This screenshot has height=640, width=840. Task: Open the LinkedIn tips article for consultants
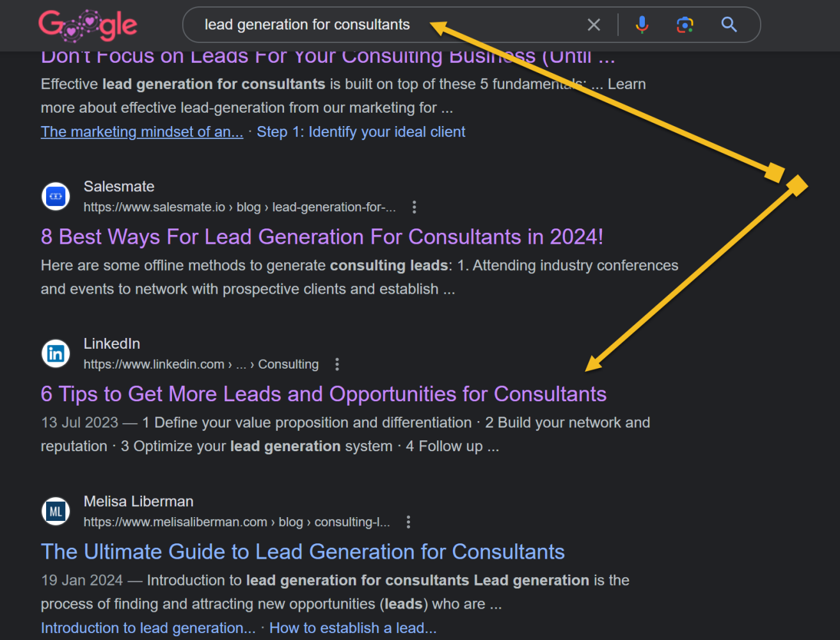click(x=323, y=394)
